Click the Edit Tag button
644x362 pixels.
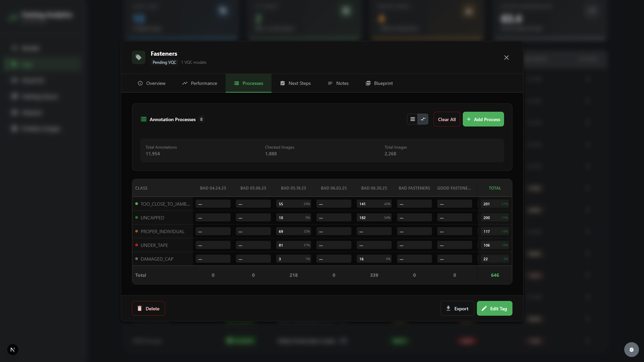tap(494, 308)
